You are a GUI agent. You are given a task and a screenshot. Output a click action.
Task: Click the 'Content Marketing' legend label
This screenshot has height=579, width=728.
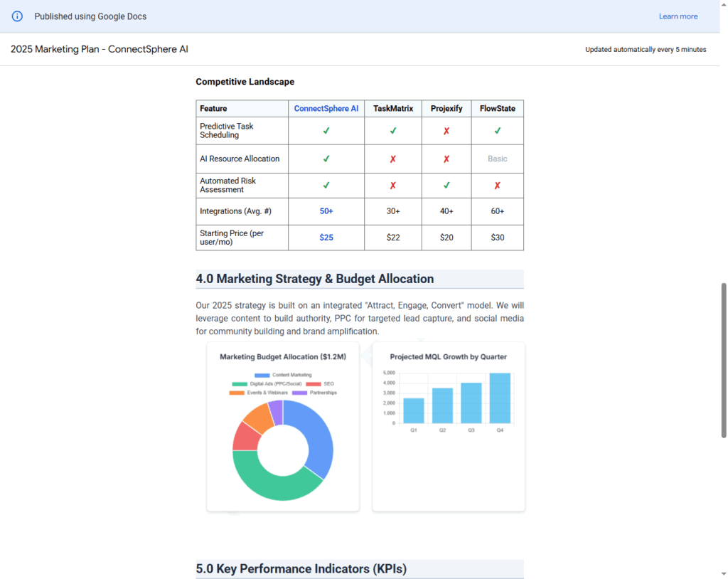click(292, 375)
